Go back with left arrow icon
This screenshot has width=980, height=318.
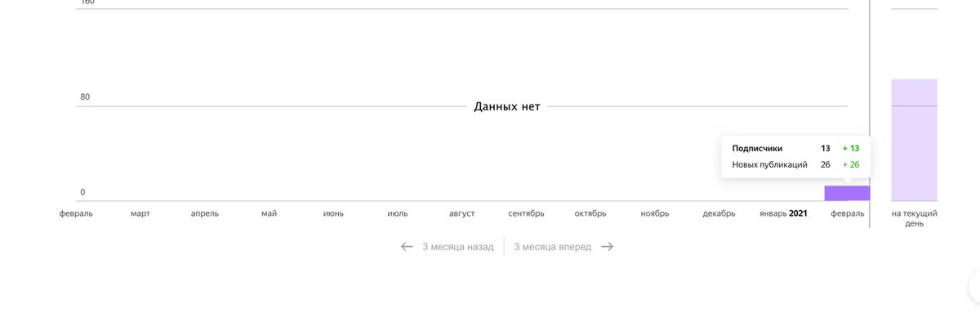point(407,247)
